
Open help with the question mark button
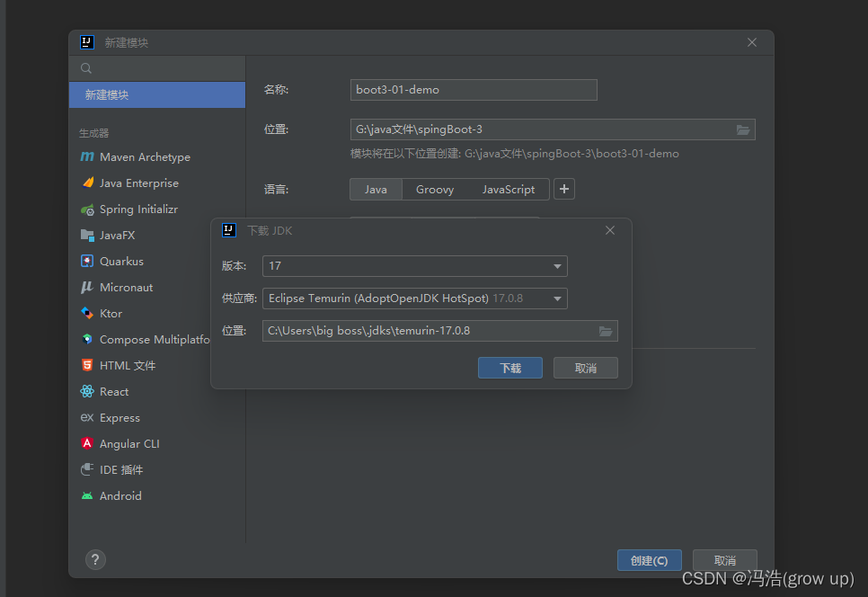click(x=95, y=559)
